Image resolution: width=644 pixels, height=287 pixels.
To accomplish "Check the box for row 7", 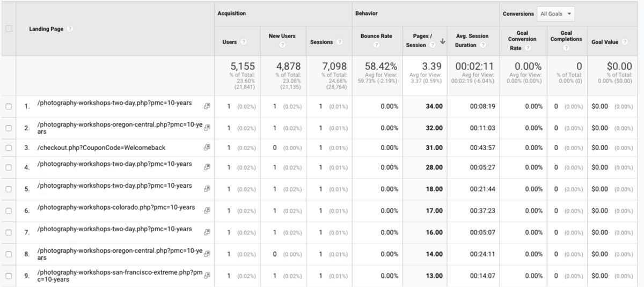I will coord(9,232).
